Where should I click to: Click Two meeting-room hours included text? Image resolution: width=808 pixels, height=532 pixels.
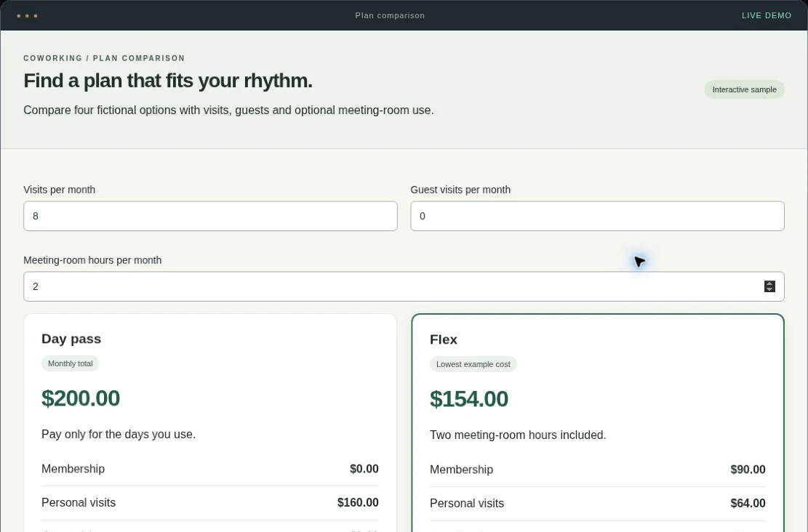pyautogui.click(x=518, y=435)
